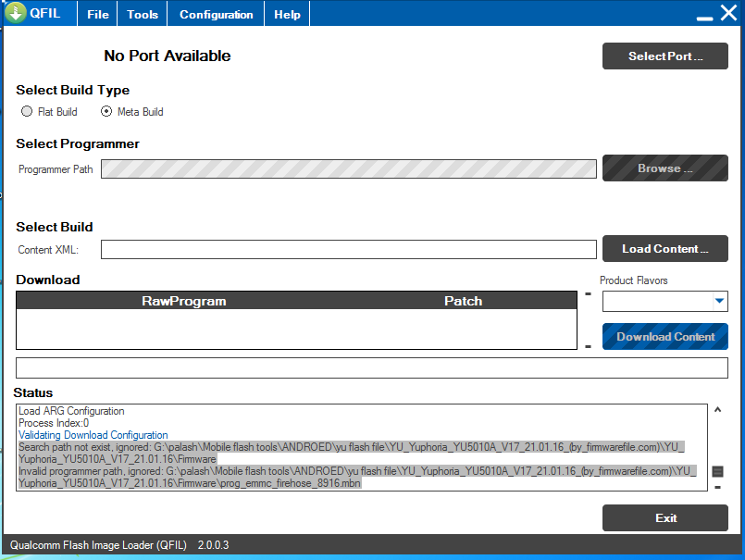745x560 pixels.
Task: Click the Patch column header
Action: pos(464,301)
